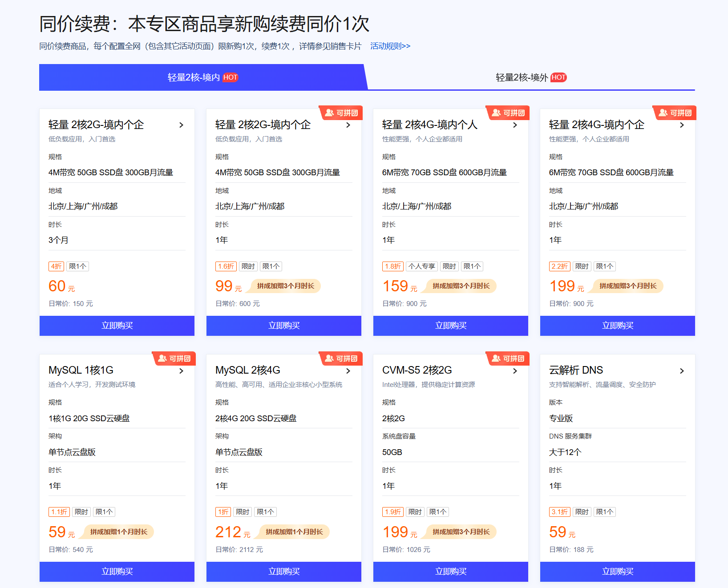Click the 专业版 version value

pos(561,419)
